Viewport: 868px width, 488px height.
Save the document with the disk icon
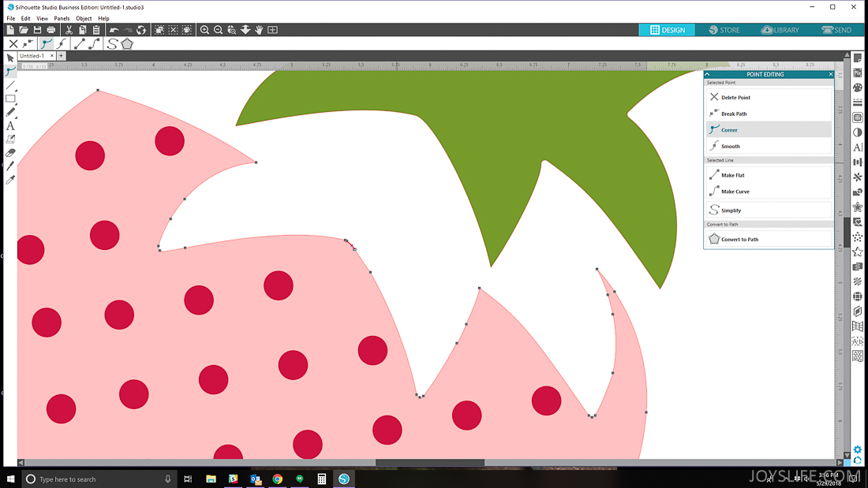point(37,30)
